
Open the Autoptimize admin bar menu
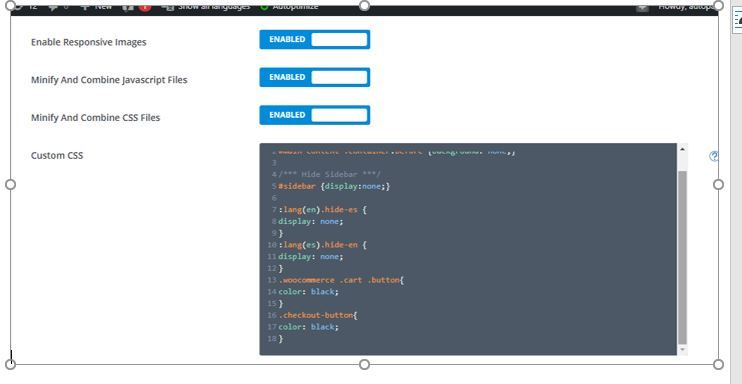pyautogui.click(x=289, y=7)
